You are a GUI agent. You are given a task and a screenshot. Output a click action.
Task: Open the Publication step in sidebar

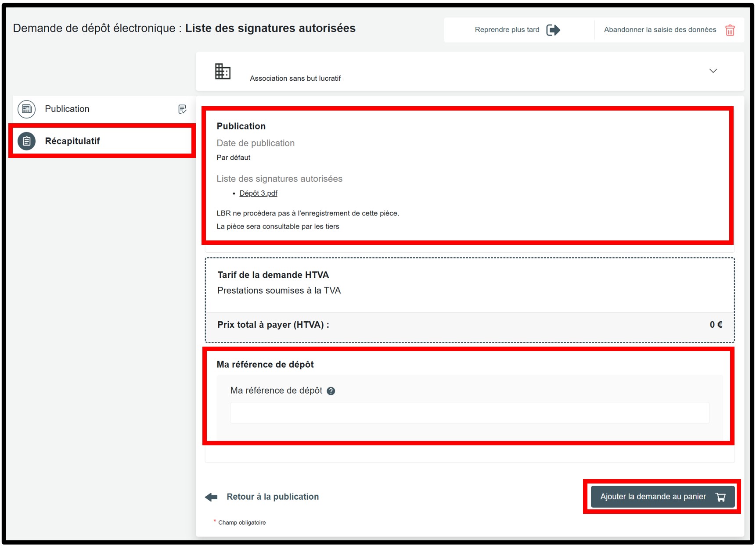pos(67,109)
